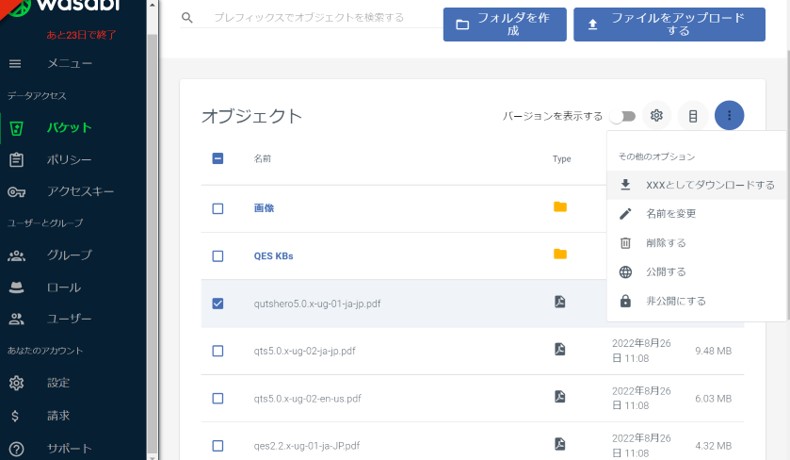Click the column view icon beside gear
Screen dimensions: 790x460
693,116
